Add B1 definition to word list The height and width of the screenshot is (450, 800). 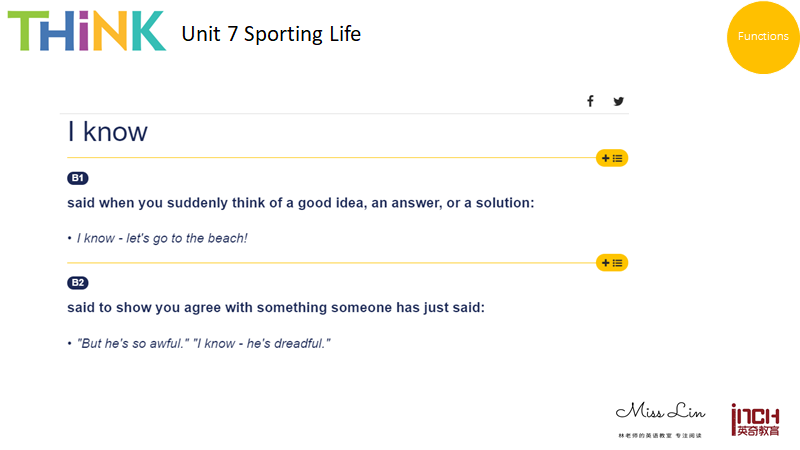(612, 158)
